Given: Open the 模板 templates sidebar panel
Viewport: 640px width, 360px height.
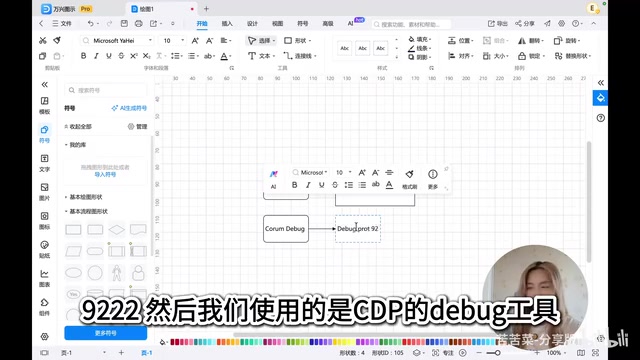Looking at the screenshot, I should pyautogui.click(x=44, y=105).
